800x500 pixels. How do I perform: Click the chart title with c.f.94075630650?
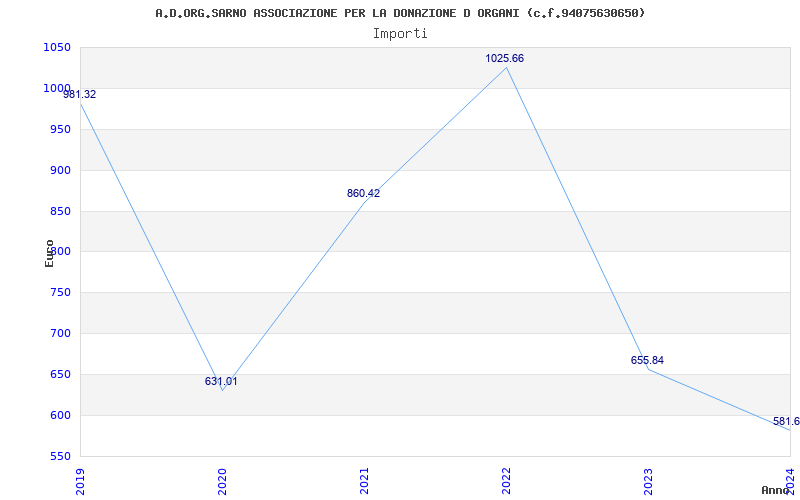coord(400,13)
